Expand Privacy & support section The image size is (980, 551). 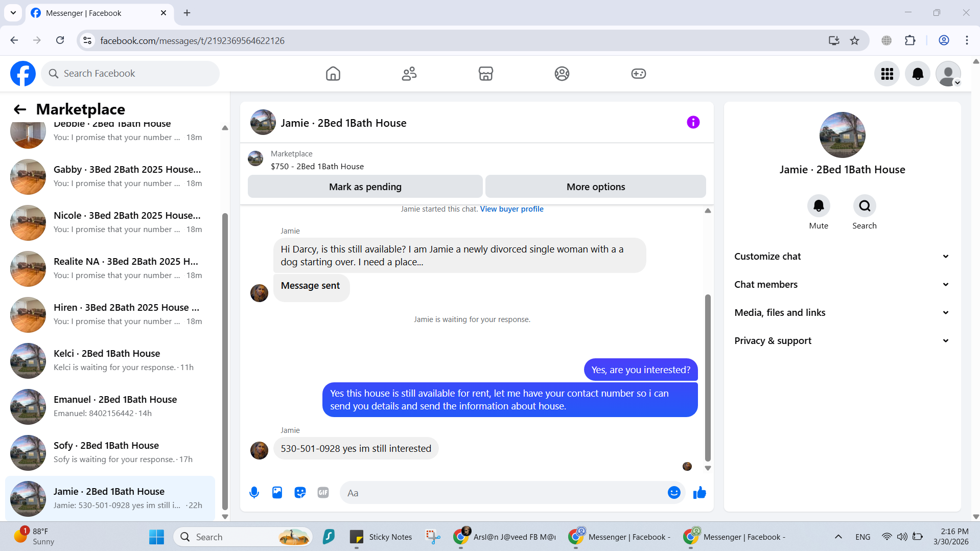(842, 341)
